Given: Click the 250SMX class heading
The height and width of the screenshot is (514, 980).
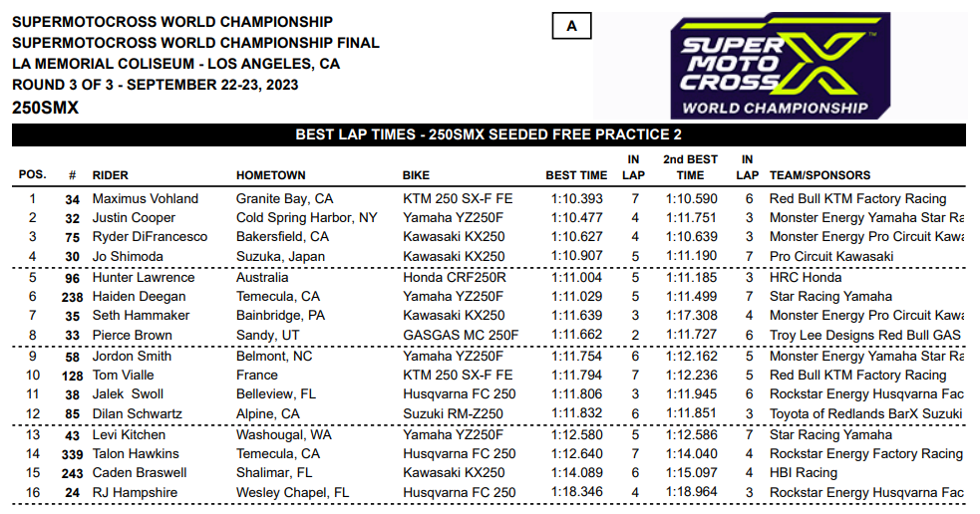Looking at the screenshot, I should [x=45, y=108].
